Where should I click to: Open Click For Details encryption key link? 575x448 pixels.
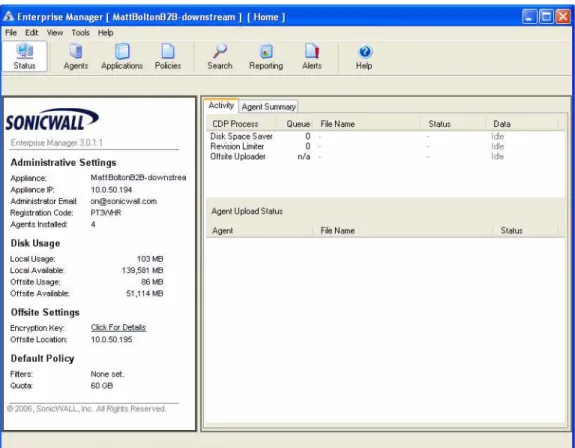click(118, 327)
